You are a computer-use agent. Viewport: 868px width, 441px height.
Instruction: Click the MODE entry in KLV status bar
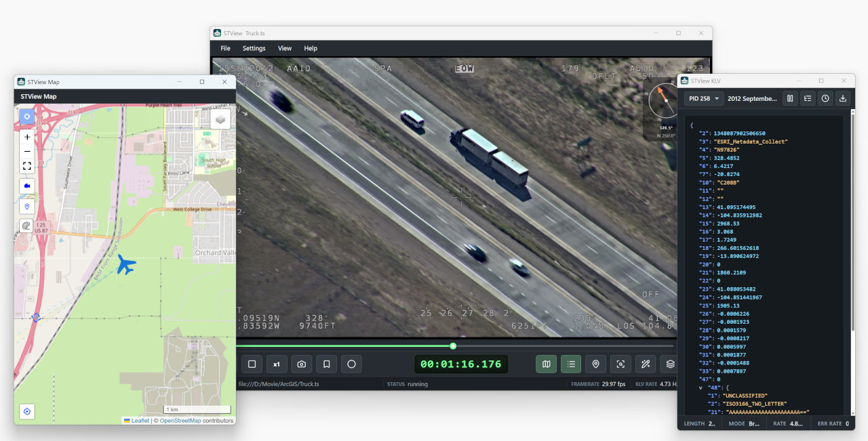pos(745,423)
